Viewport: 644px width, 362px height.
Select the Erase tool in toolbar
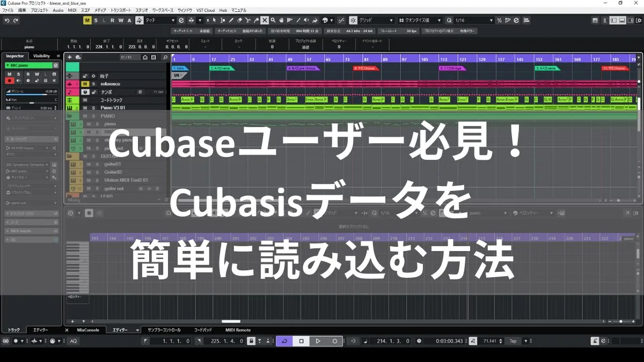[239, 20]
